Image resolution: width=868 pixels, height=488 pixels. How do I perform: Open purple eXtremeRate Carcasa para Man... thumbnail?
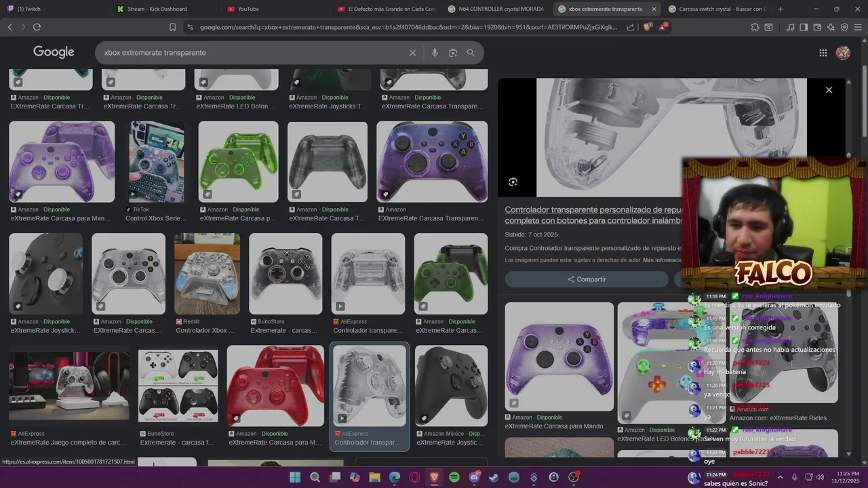pos(62,162)
